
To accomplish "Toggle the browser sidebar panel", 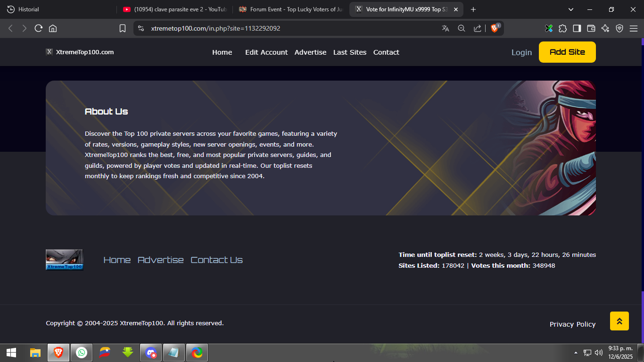I will point(577,28).
